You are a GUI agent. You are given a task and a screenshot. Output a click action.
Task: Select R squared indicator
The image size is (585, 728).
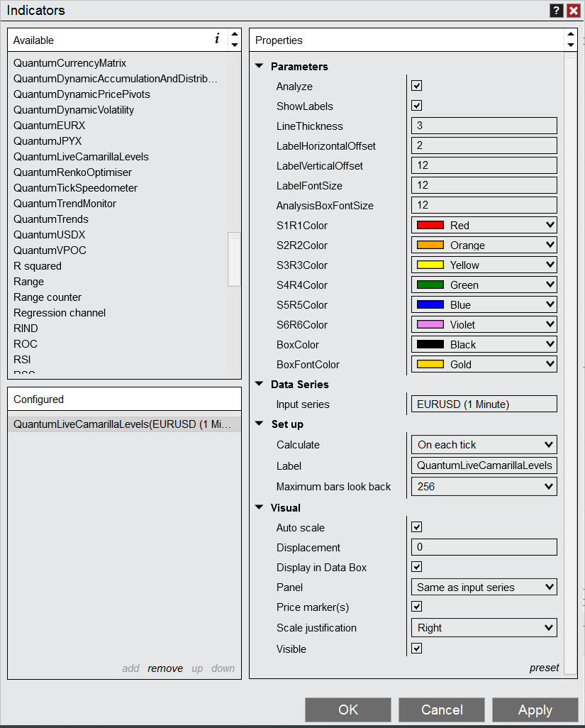click(x=37, y=266)
